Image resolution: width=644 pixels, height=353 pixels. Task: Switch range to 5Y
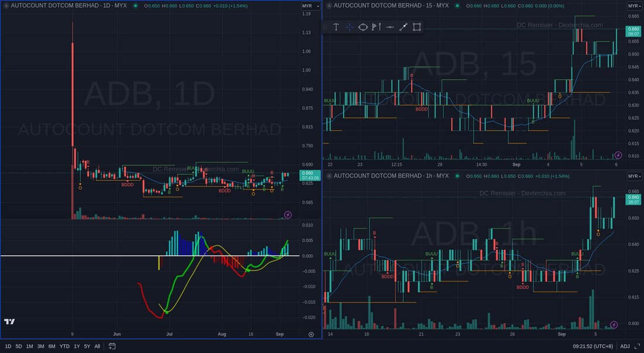[x=87, y=347]
